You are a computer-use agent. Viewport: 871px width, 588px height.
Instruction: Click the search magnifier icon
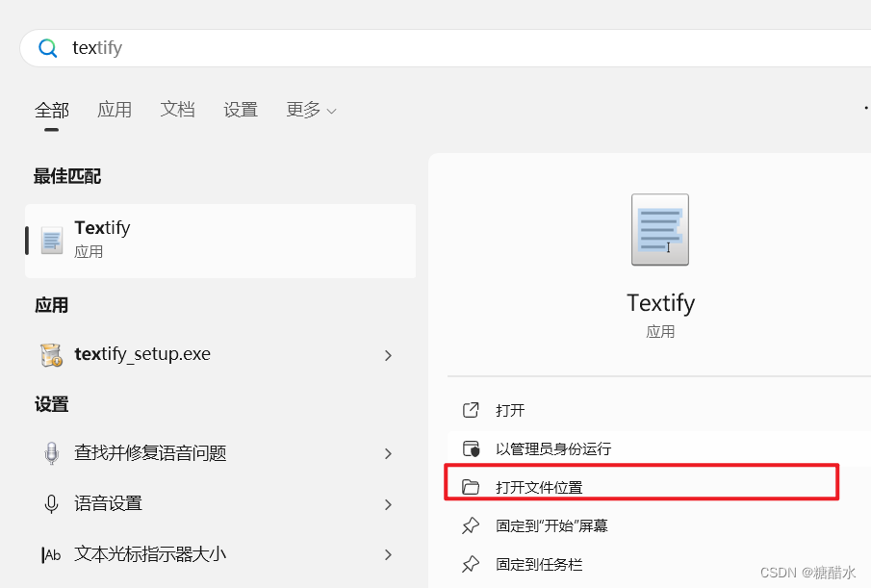(48, 48)
